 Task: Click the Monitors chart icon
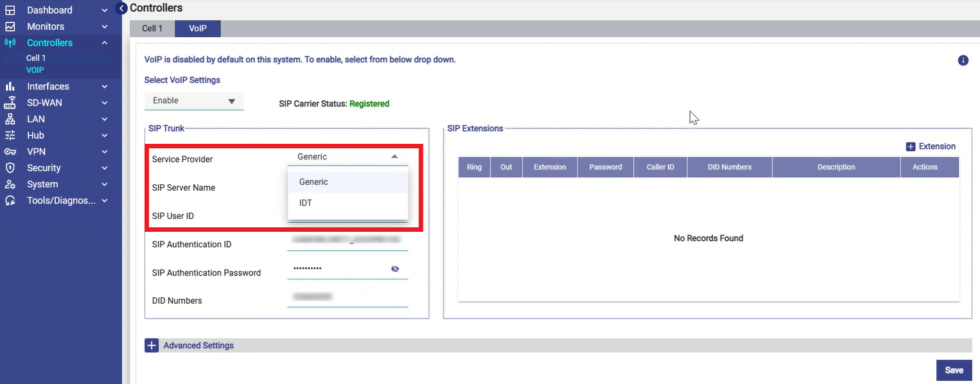[10, 27]
